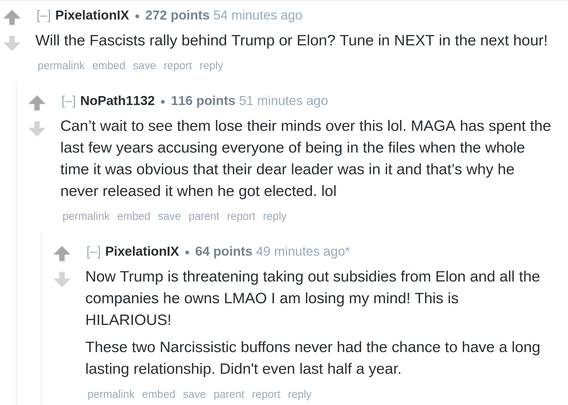Collapse NoPath1132's comment with [–]
This screenshot has width=568, height=405.
pos(68,101)
